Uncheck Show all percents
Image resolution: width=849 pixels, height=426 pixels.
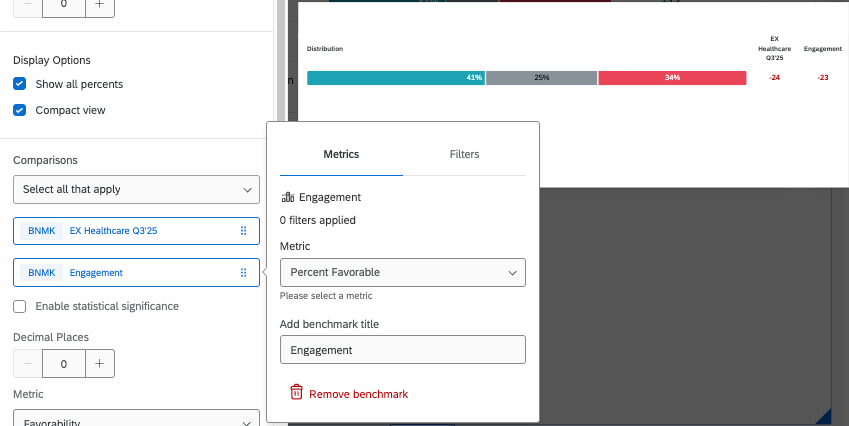pyautogui.click(x=19, y=84)
